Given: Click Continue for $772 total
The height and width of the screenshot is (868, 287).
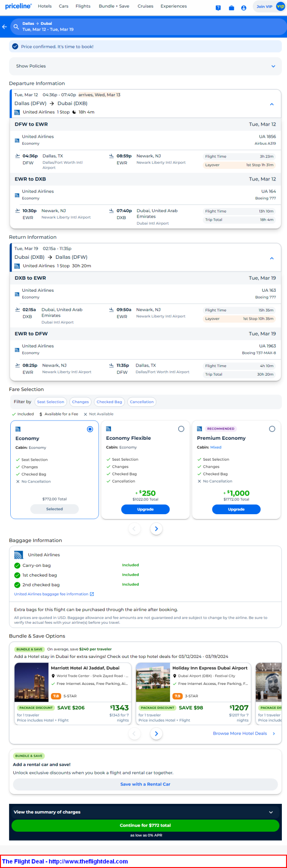Looking at the screenshot, I should pos(145,825).
